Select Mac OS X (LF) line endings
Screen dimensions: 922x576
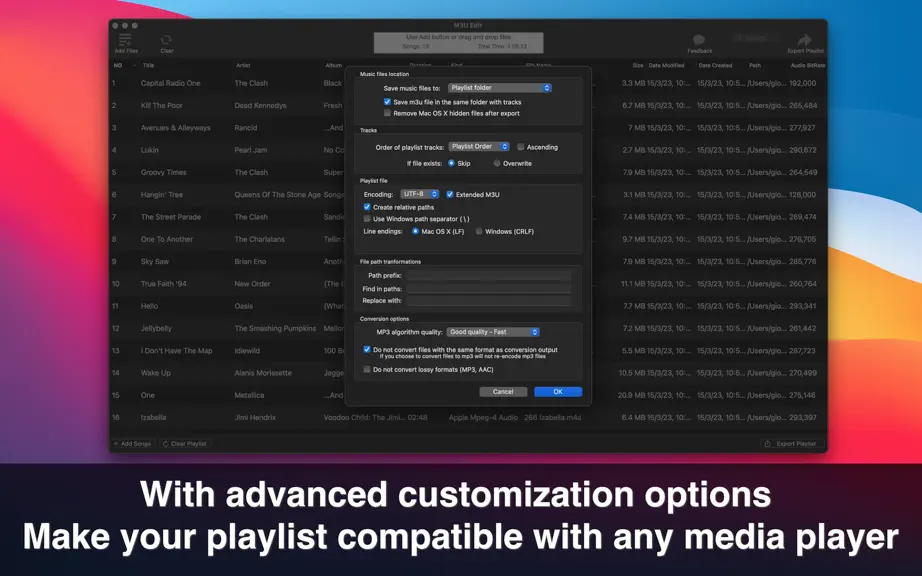click(x=415, y=231)
